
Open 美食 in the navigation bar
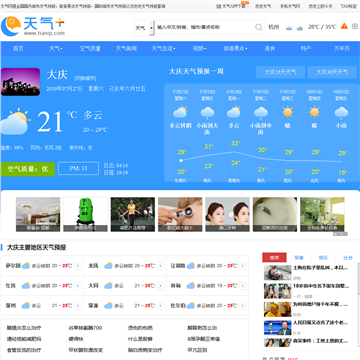pos(270,48)
